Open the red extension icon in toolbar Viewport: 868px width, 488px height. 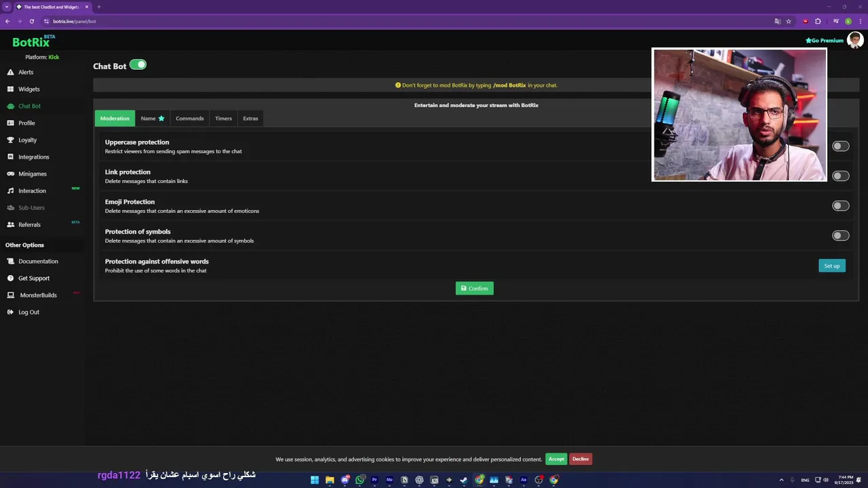(806, 21)
